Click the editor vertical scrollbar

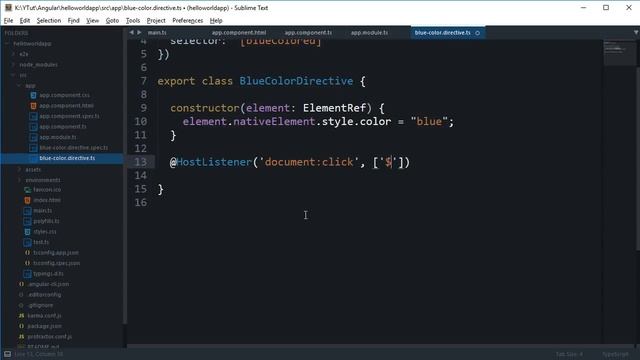pos(638,159)
